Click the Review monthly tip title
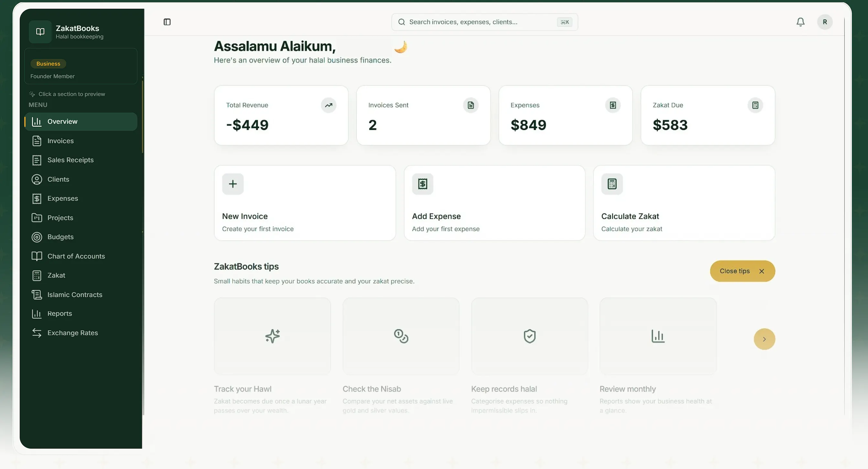Image resolution: width=868 pixels, height=469 pixels. click(x=627, y=389)
